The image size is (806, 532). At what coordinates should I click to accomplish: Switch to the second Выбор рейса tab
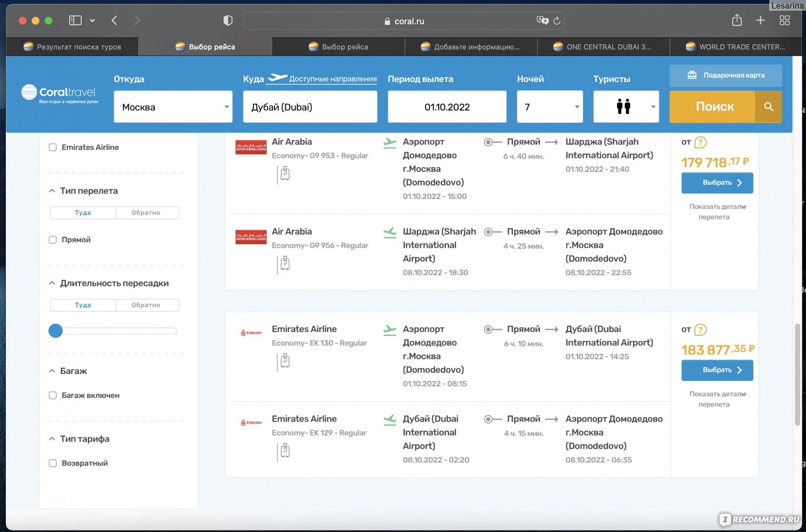coord(338,47)
